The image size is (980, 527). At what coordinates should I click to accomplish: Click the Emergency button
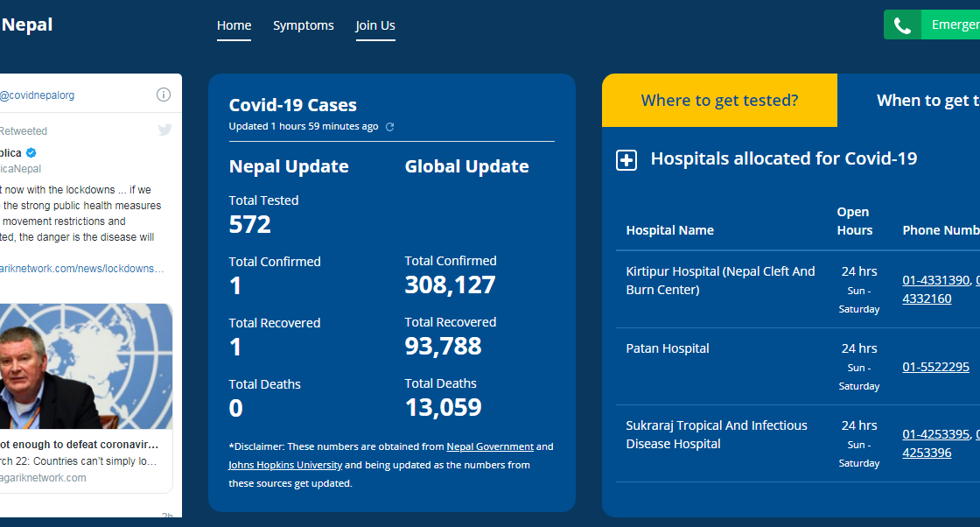tap(954, 25)
